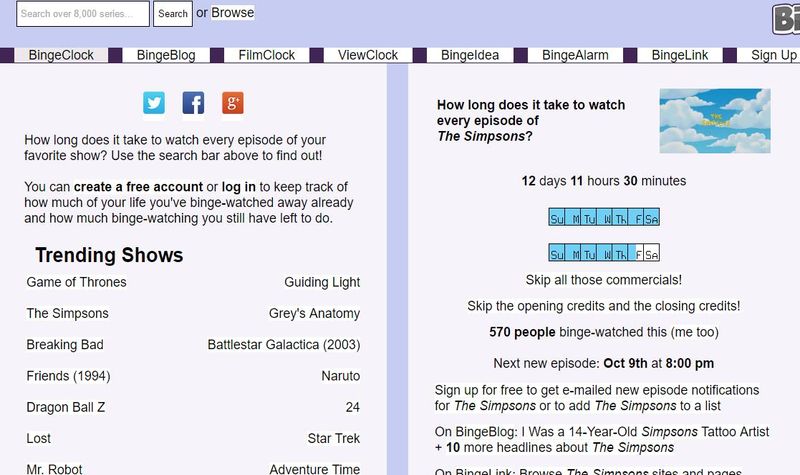Click the question heading about watching The Simpsons

[531, 120]
